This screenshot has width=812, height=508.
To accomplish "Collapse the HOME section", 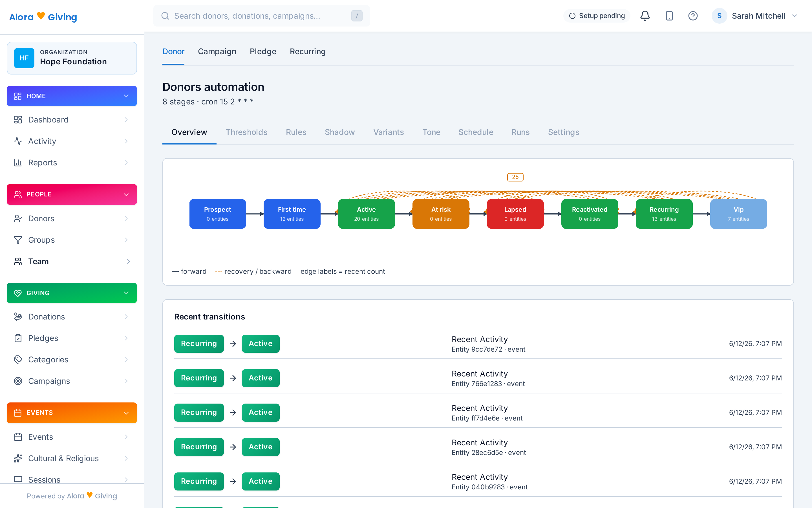I will point(126,96).
